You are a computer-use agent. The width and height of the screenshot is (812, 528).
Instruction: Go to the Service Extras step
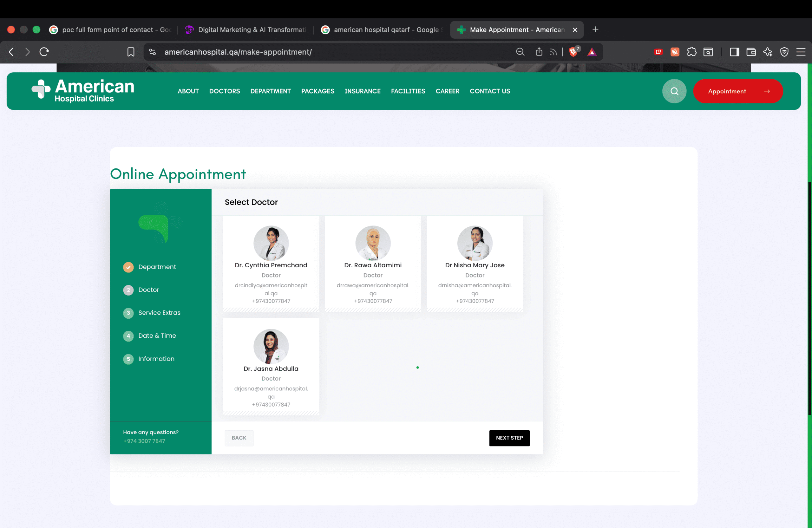[x=152, y=313]
